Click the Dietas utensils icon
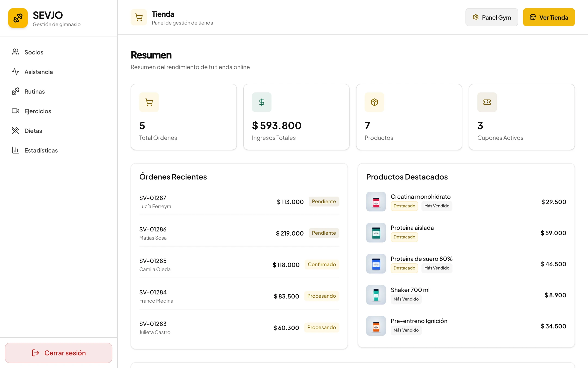The width and height of the screenshot is (588, 368). pos(16,131)
